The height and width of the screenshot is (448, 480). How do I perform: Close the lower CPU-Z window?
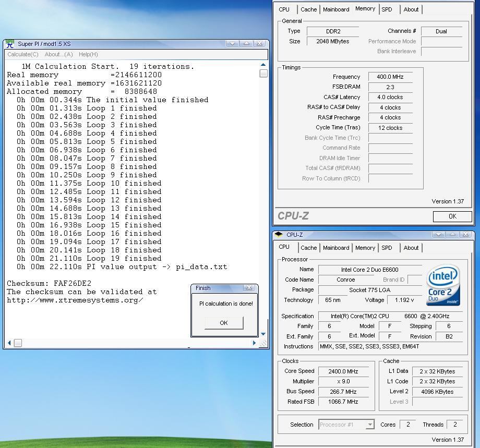465,235
